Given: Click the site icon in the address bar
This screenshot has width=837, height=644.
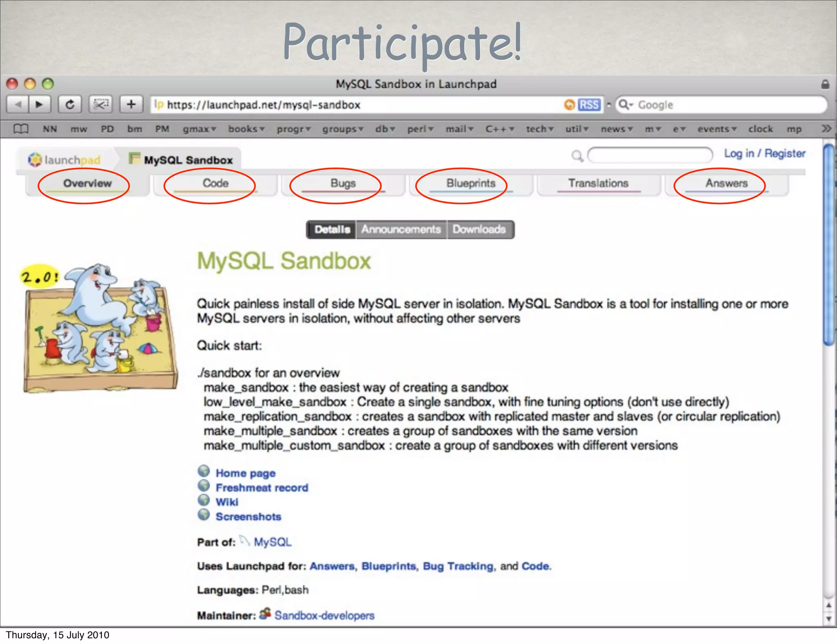Looking at the screenshot, I should [159, 105].
